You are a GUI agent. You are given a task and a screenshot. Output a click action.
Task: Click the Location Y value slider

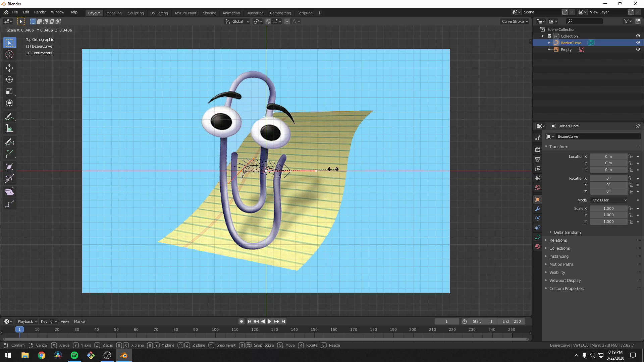click(x=609, y=163)
